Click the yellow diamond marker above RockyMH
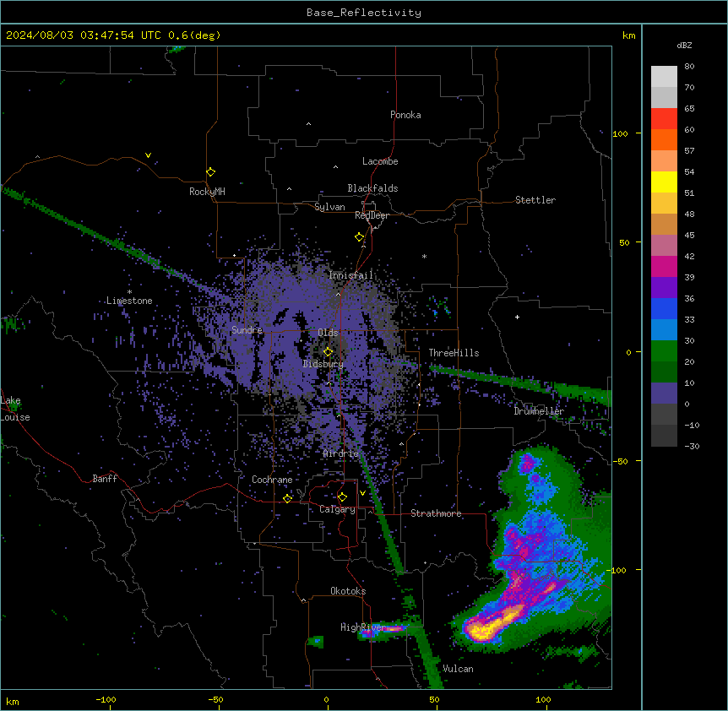 [x=210, y=171]
